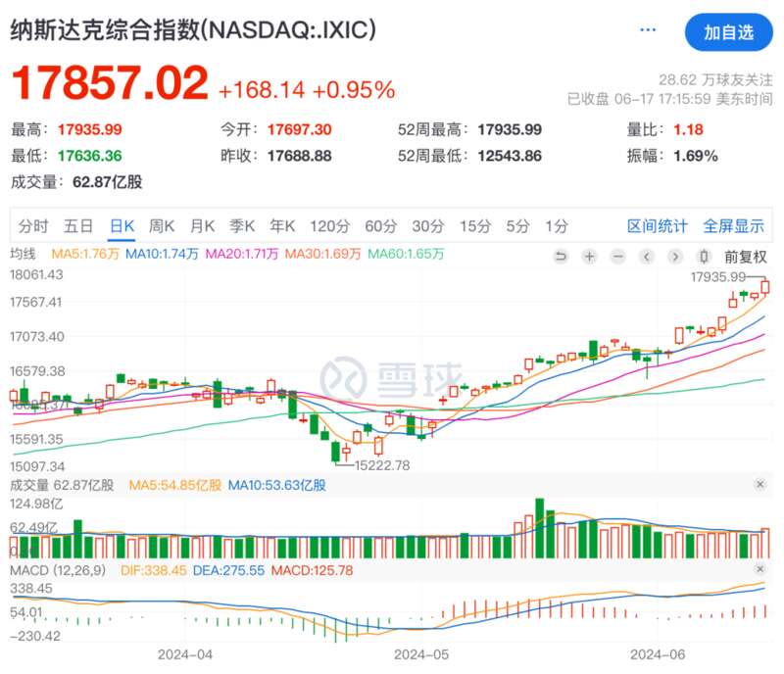Select the 周K weekly chart tab
This screenshot has height=674, width=784.
click(x=162, y=226)
